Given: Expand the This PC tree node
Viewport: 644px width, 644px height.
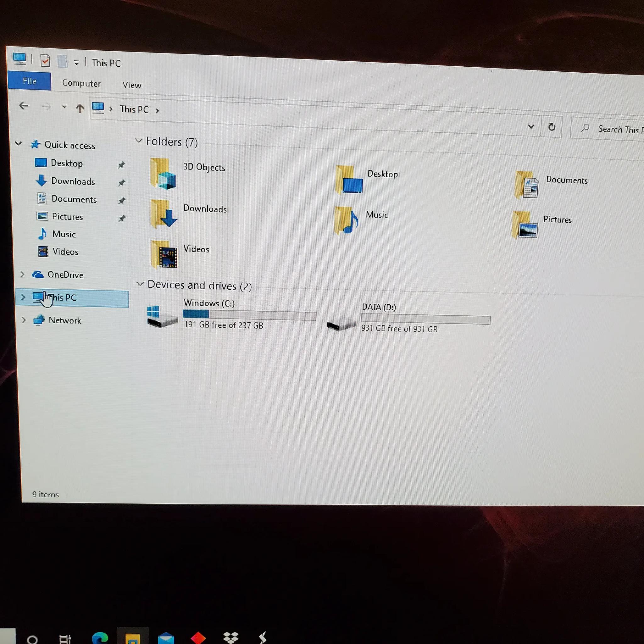Looking at the screenshot, I should 23,297.
